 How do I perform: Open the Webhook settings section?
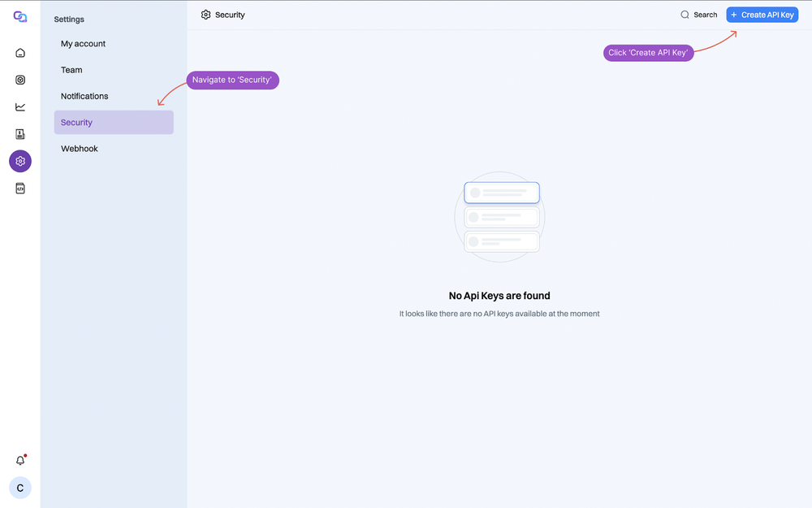(79, 148)
